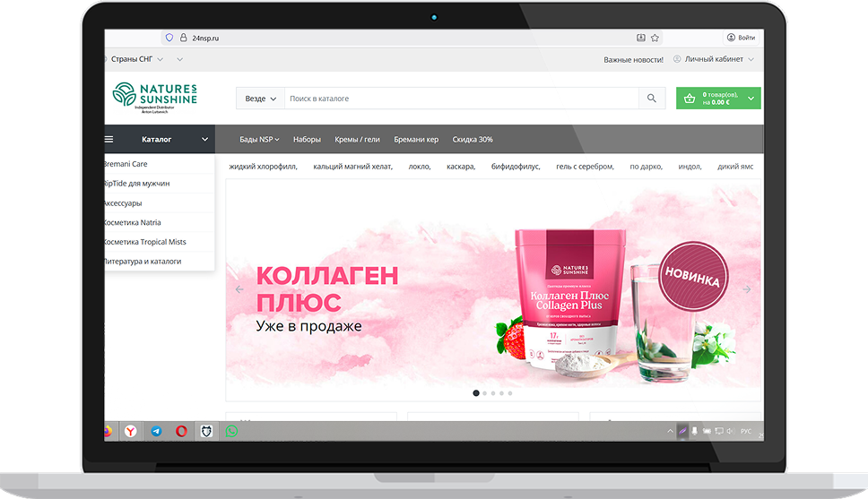Collapse the Каталог menu chevron
The image size is (868, 499).
(x=204, y=140)
